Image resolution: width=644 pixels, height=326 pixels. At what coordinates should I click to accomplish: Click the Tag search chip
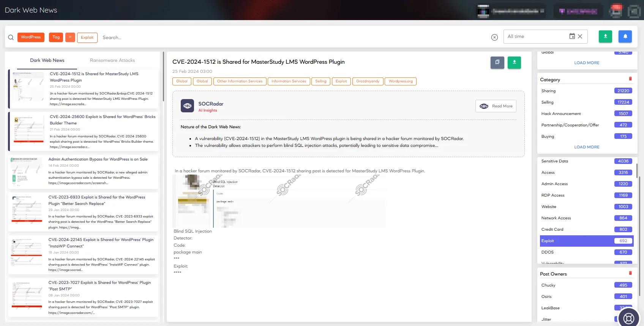pyautogui.click(x=56, y=37)
